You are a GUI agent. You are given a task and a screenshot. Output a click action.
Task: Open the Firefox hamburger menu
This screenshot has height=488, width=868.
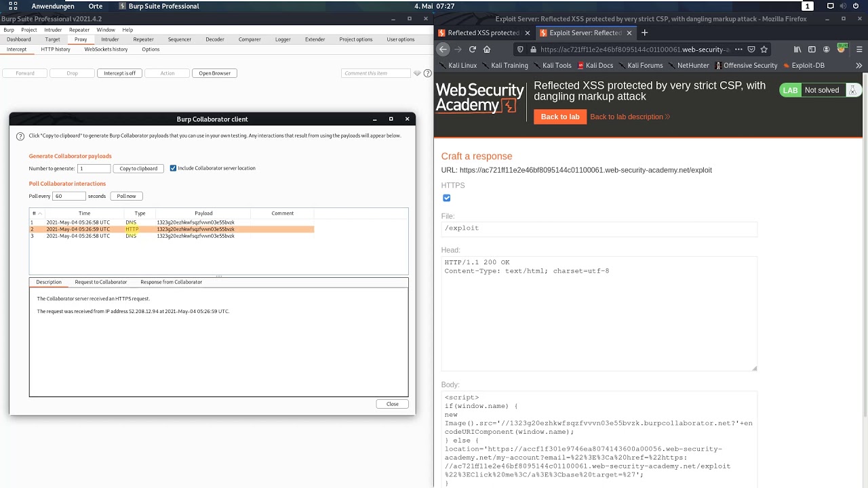click(x=859, y=49)
